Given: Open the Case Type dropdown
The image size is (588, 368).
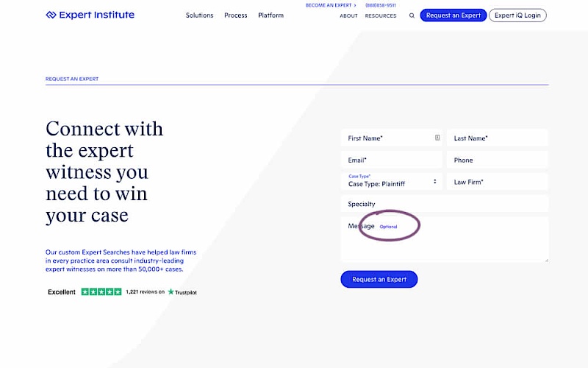Looking at the screenshot, I should point(391,182).
